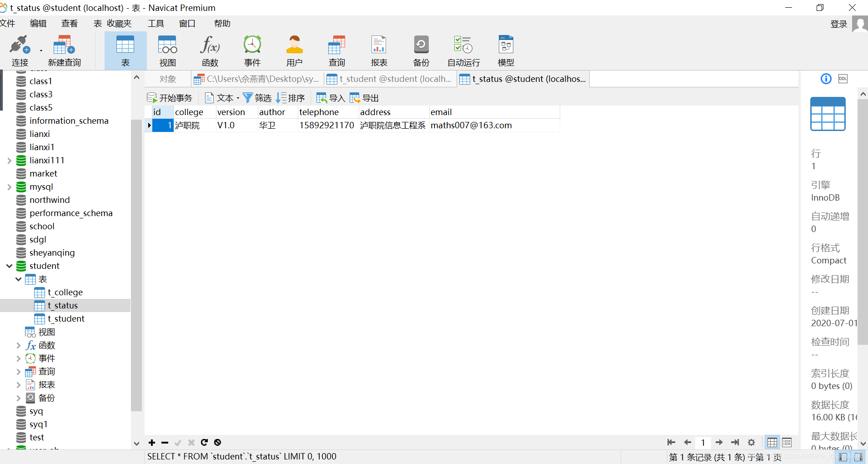The height and width of the screenshot is (464, 868).
Task: Open the 函数 functions toolbar icon
Action: [210, 51]
